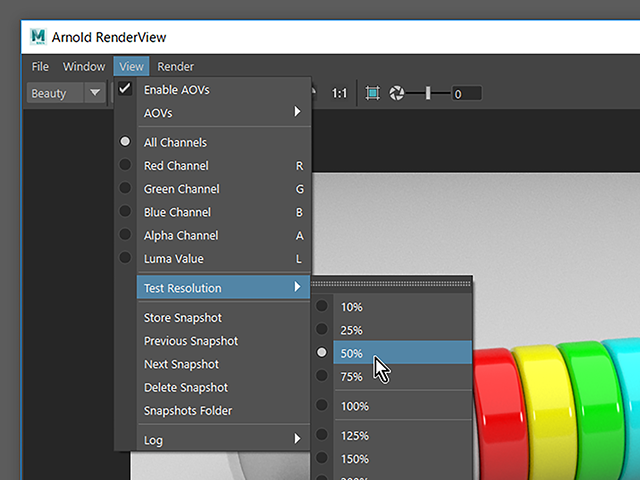
Task: Click the Maya logo icon in title bar
Action: [x=38, y=37]
